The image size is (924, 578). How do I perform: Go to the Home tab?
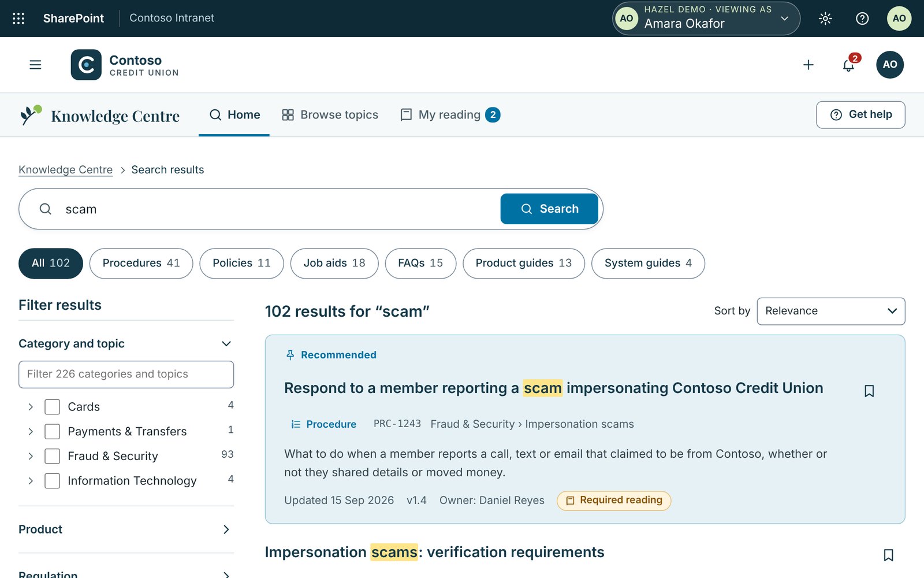[x=234, y=115]
